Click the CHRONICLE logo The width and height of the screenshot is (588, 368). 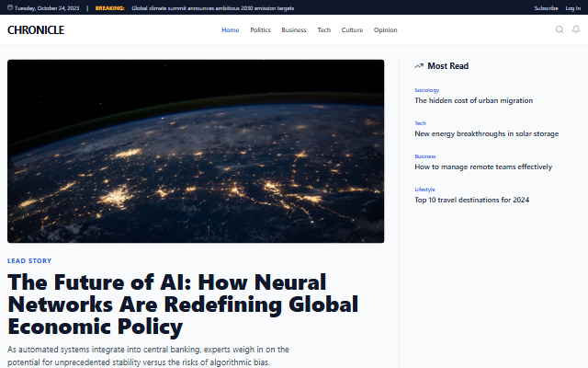[x=36, y=30]
